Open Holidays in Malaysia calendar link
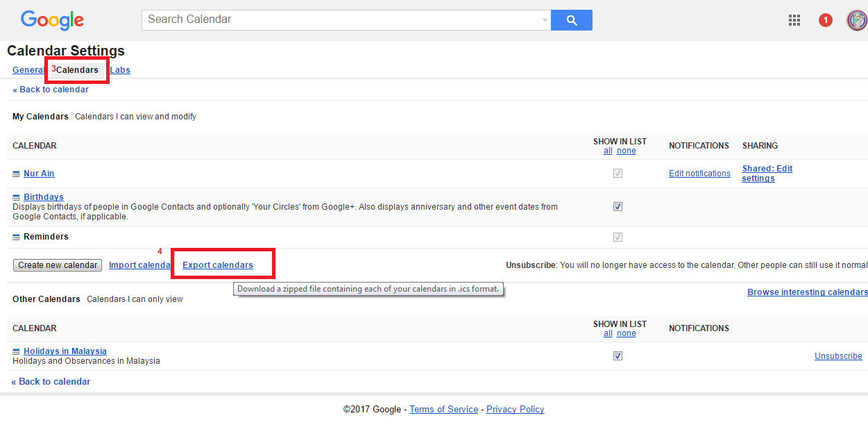The width and height of the screenshot is (868, 427). (x=65, y=351)
